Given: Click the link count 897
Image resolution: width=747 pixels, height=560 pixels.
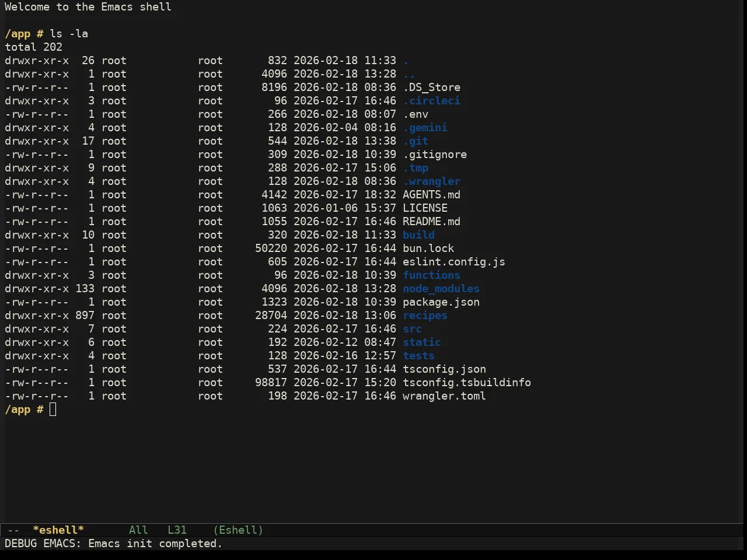Looking at the screenshot, I should [85, 315].
